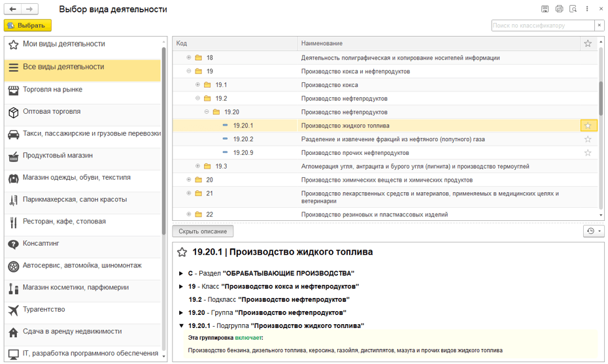Click the Выбрать button

coord(27,25)
